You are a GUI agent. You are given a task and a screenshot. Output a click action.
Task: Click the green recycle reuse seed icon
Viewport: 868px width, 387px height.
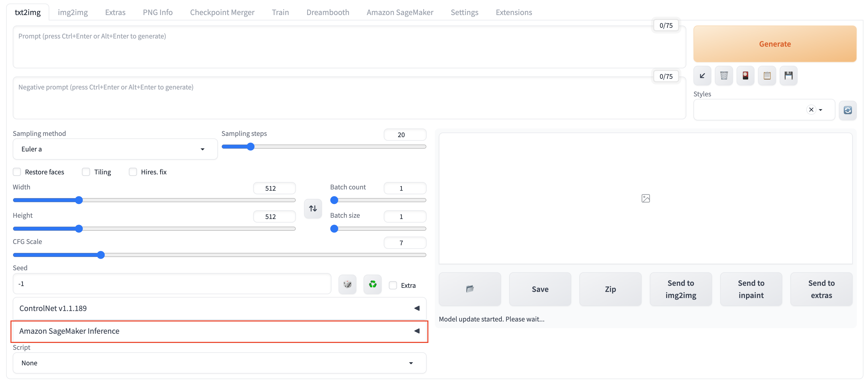tap(372, 285)
